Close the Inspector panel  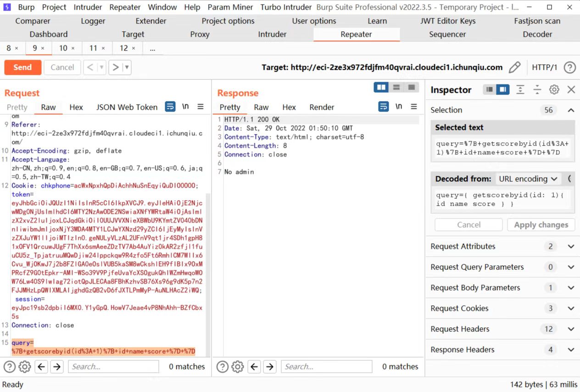(571, 90)
